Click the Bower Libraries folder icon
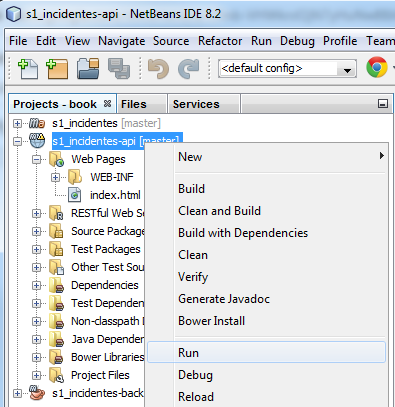This screenshot has width=395, height=407. click(56, 357)
